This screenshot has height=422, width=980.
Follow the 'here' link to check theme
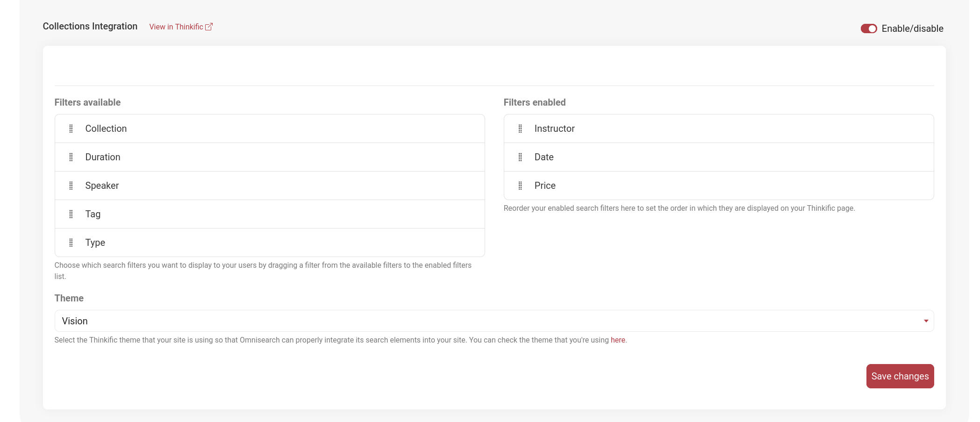[617, 340]
